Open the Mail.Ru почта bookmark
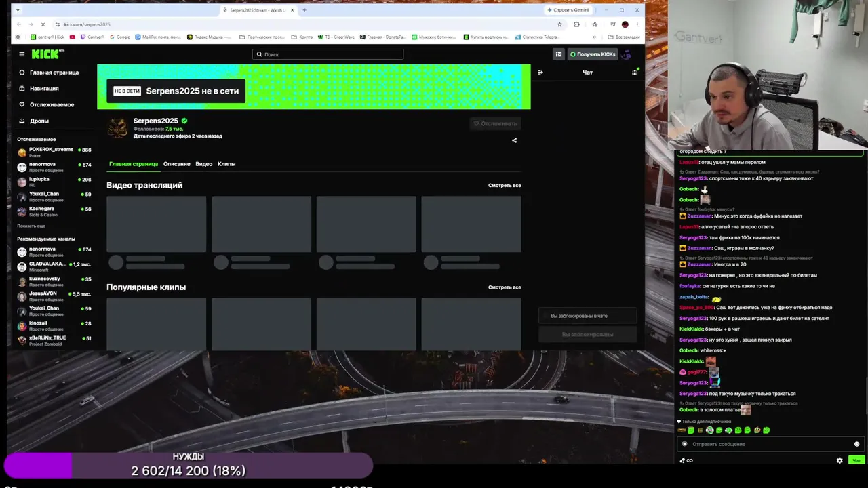This screenshot has height=488, width=868. coord(158,37)
